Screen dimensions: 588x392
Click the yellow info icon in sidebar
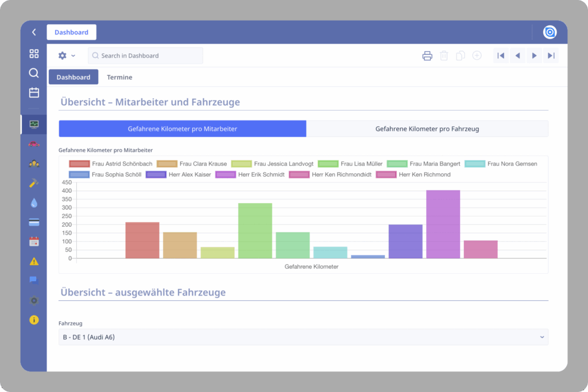34,320
